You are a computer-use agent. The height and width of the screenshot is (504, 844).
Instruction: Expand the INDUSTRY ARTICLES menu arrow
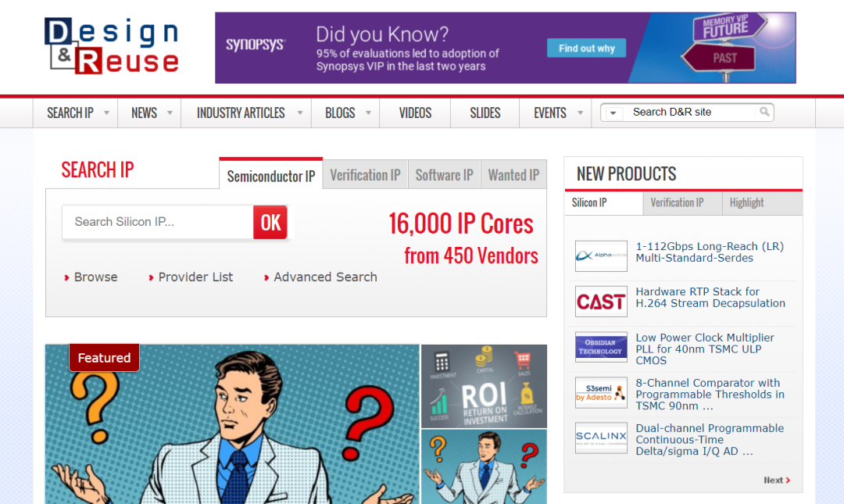point(300,113)
